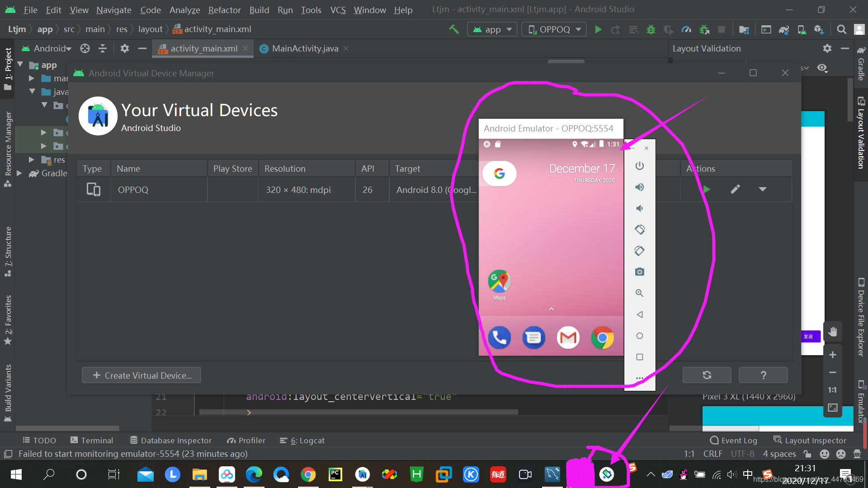
Task: Lower the emulator volume with the speaker icon
Action: tap(639, 208)
